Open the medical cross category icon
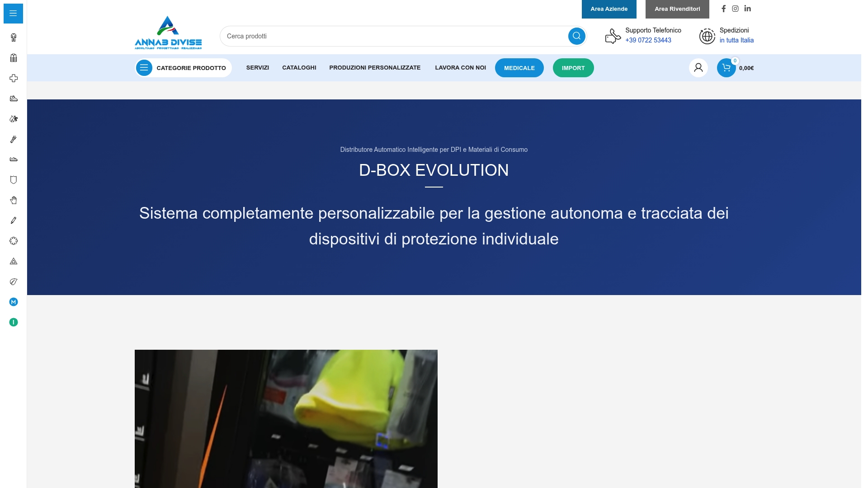This screenshot has width=868, height=488. (x=14, y=78)
